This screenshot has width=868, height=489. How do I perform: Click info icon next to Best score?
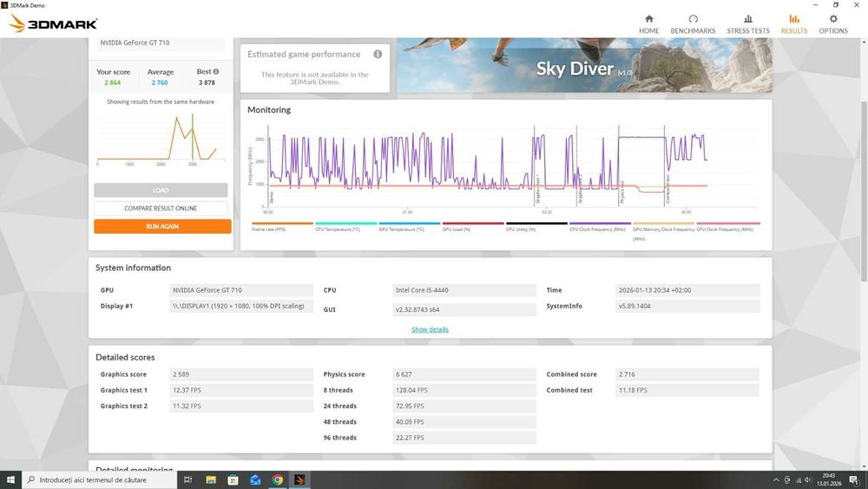click(x=216, y=71)
